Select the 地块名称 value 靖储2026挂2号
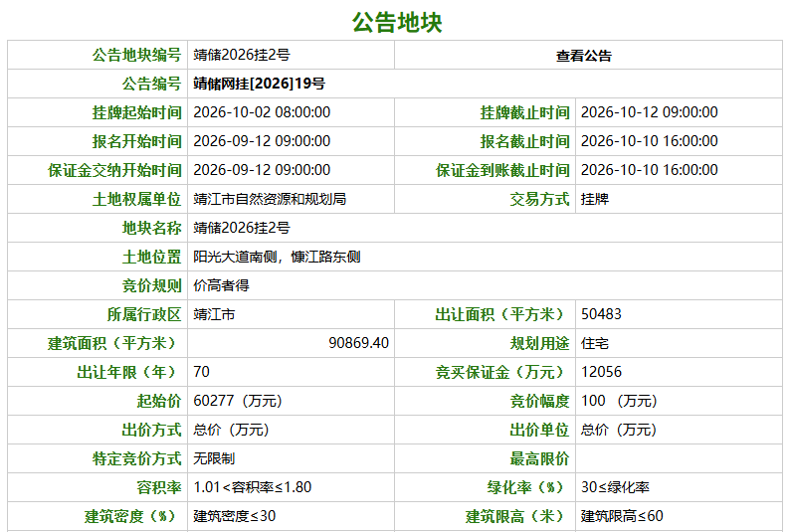 tap(242, 228)
